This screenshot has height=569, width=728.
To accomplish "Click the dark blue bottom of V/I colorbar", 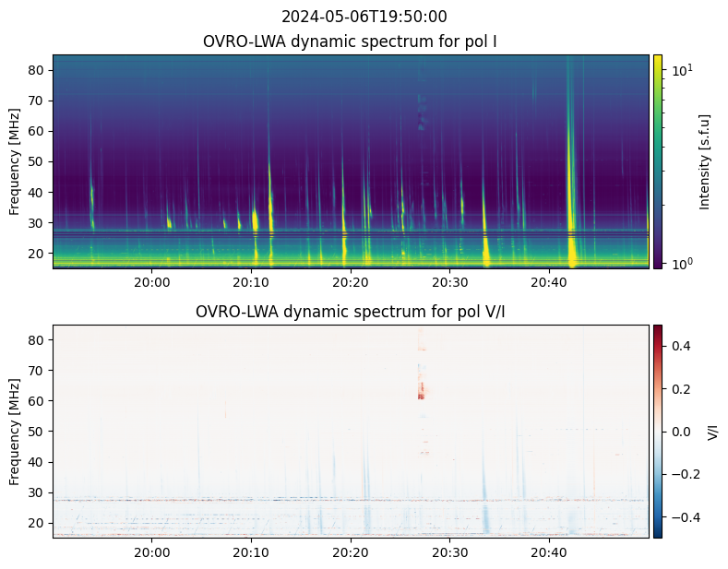I will point(658,533).
